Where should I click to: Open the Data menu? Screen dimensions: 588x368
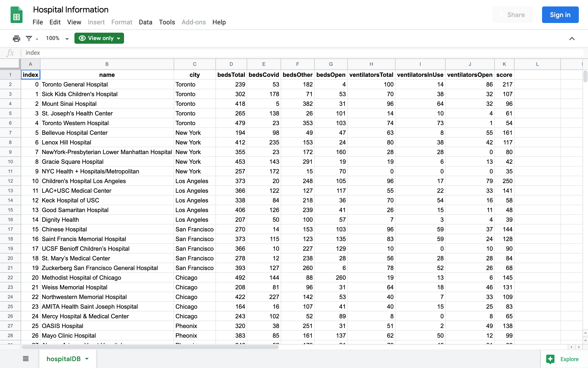coord(146,22)
